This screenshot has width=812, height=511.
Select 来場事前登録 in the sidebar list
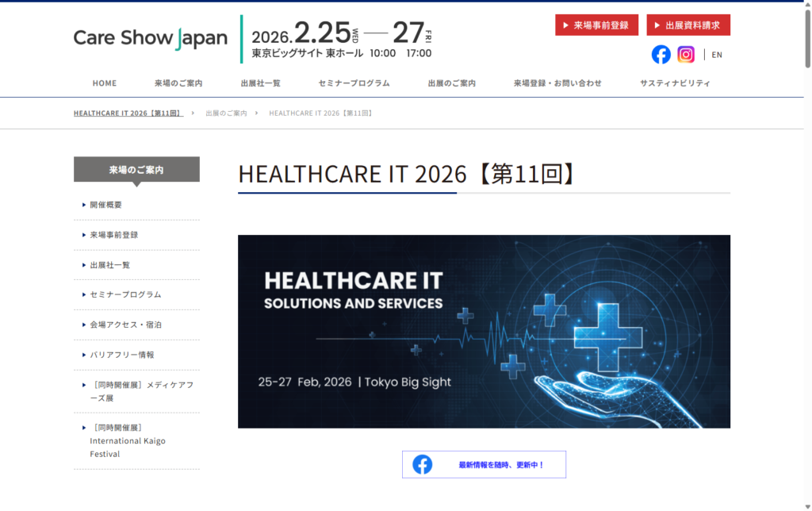tap(111, 235)
